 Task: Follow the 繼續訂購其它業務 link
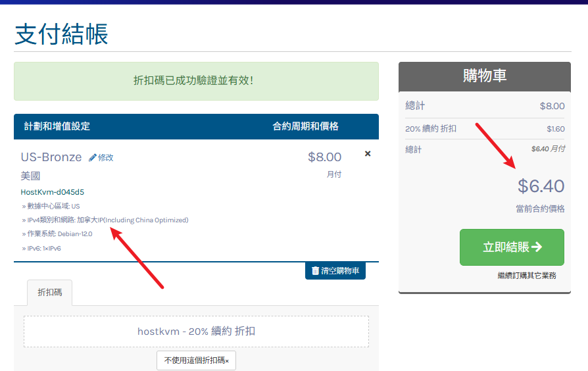click(x=526, y=276)
